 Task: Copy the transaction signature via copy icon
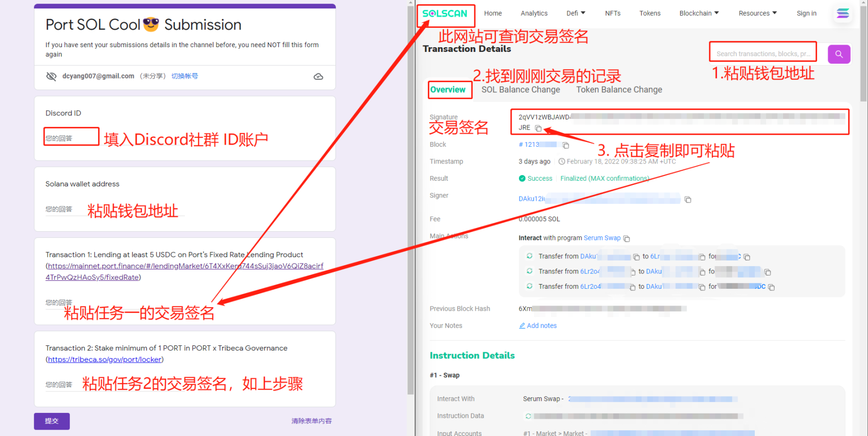click(x=538, y=128)
